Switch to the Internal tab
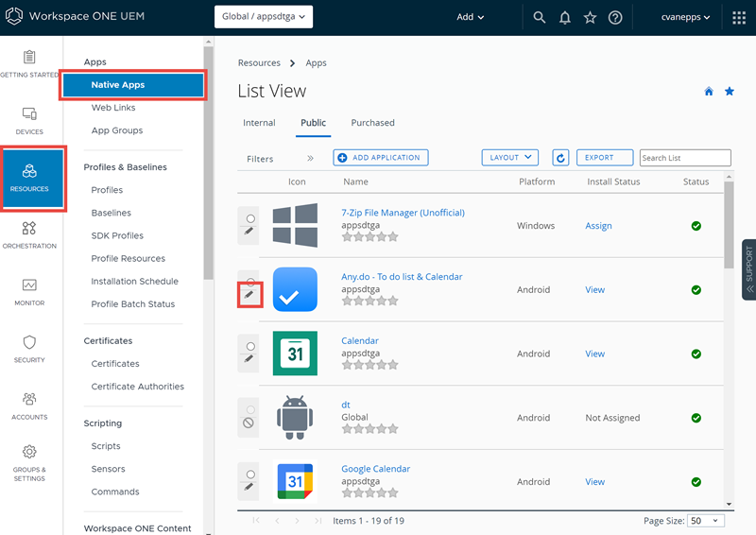The height and width of the screenshot is (535, 756). 259,123
